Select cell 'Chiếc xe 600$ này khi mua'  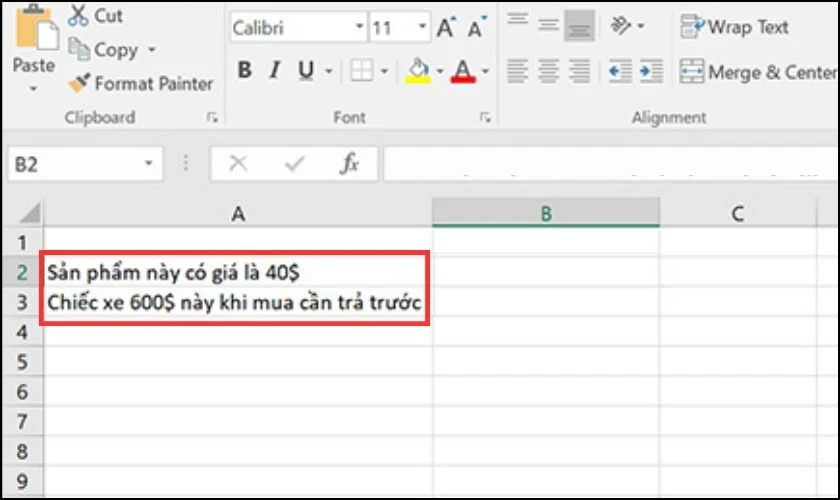coord(237,303)
